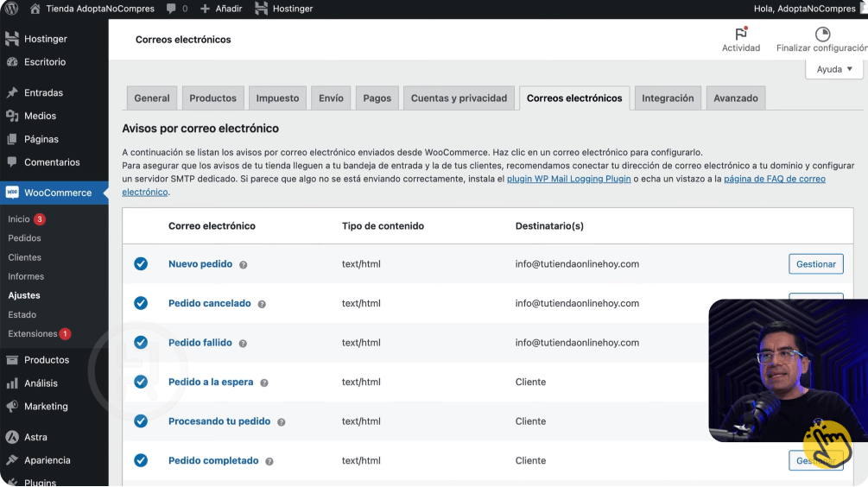Go to WooCommerce Inicio submenu
868x487 pixels.
[x=19, y=219]
